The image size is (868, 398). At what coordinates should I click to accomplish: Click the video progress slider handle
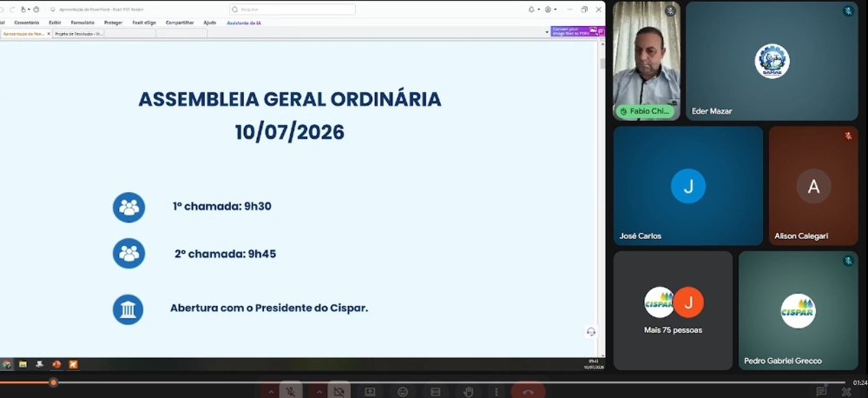tap(53, 382)
